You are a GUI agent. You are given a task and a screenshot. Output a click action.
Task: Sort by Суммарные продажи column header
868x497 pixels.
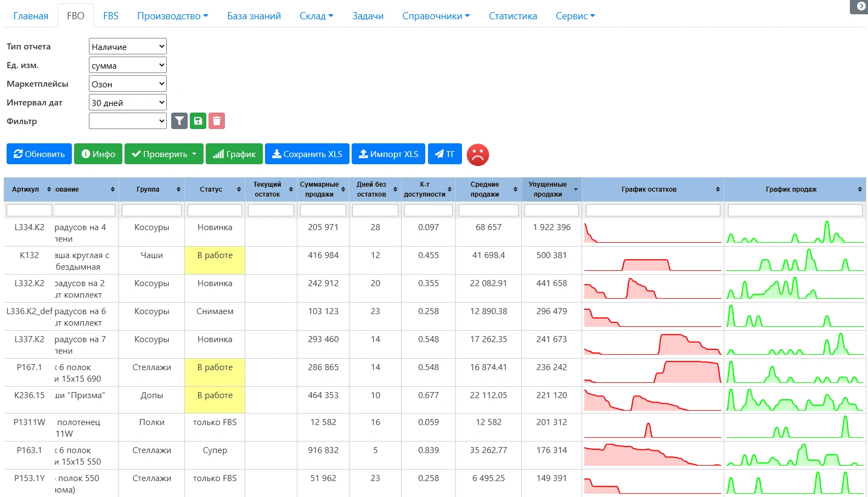[323, 189]
